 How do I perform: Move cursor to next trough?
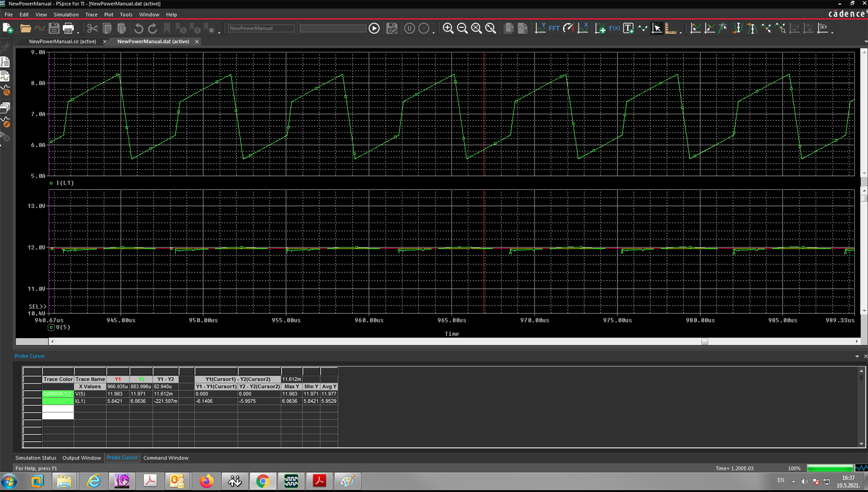click(709, 28)
